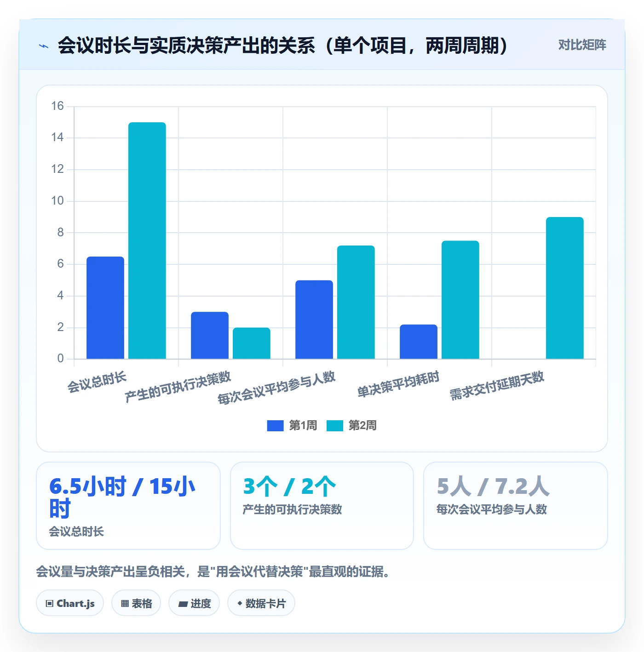Screen dimensions: 644x652
Task: Click the 数据卡片 chip diamond icon
Action: [x=240, y=603]
